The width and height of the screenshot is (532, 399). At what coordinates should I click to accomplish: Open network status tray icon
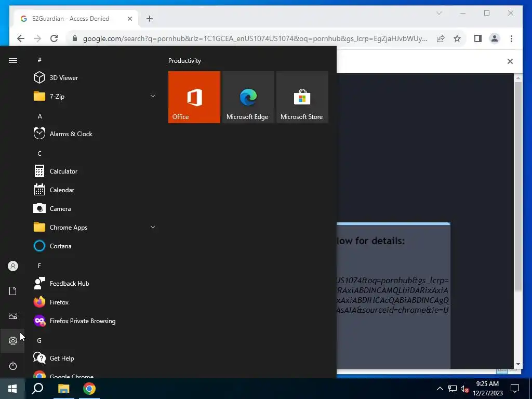tap(453, 389)
